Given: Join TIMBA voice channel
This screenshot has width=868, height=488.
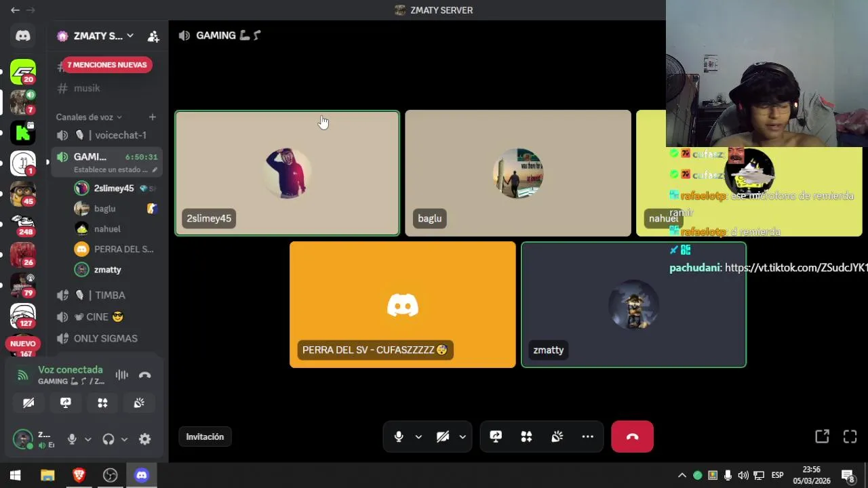Looking at the screenshot, I should tap(107, 295).
